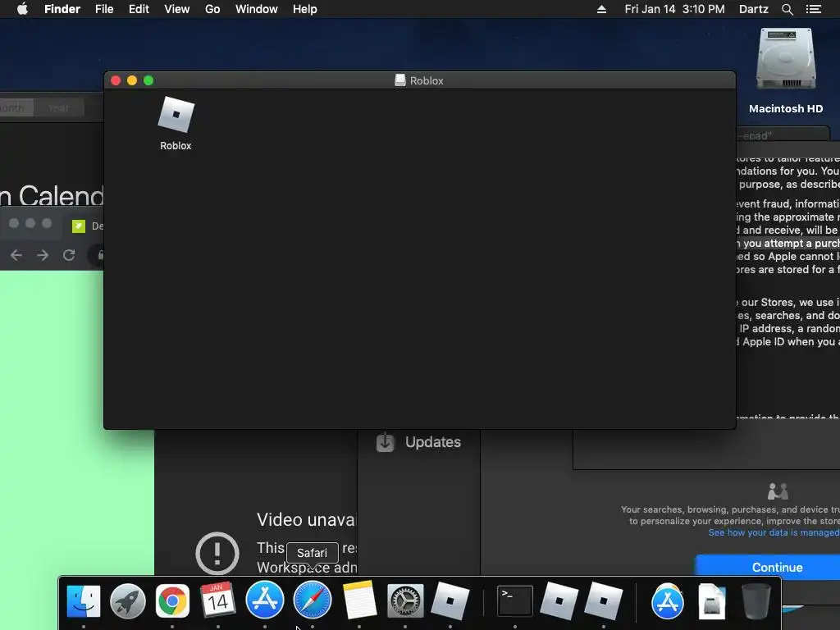Follow See how your data is managed link
The image size is (840, 630).
point(774,532)
